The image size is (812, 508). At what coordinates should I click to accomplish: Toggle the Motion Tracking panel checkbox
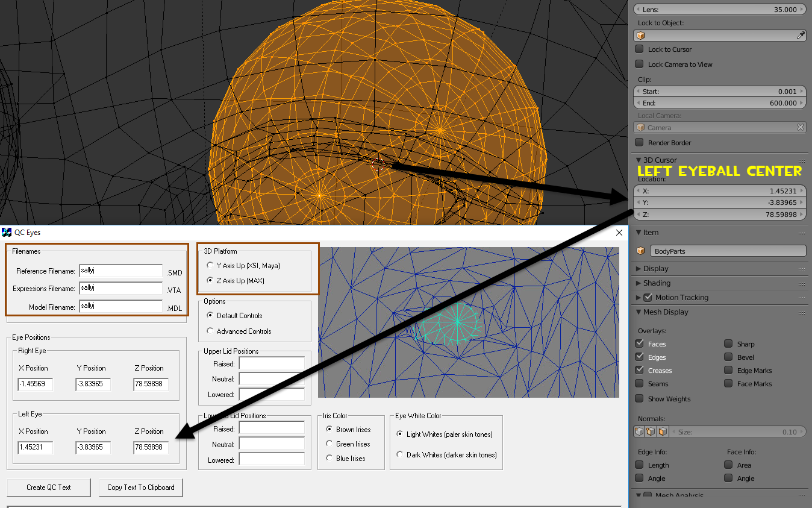648,297
